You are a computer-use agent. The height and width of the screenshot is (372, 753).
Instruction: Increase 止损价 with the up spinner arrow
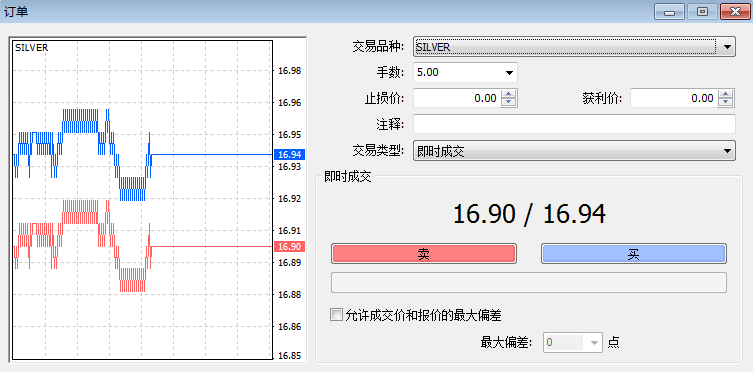pos(509,94)
